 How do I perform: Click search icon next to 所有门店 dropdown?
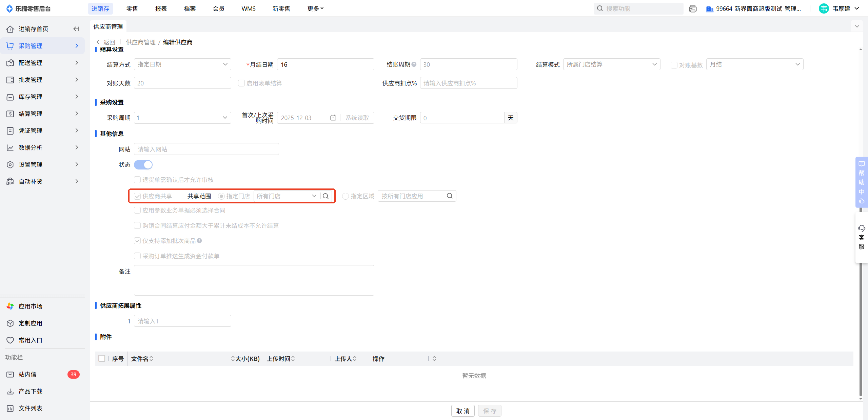tap(325, 196)
